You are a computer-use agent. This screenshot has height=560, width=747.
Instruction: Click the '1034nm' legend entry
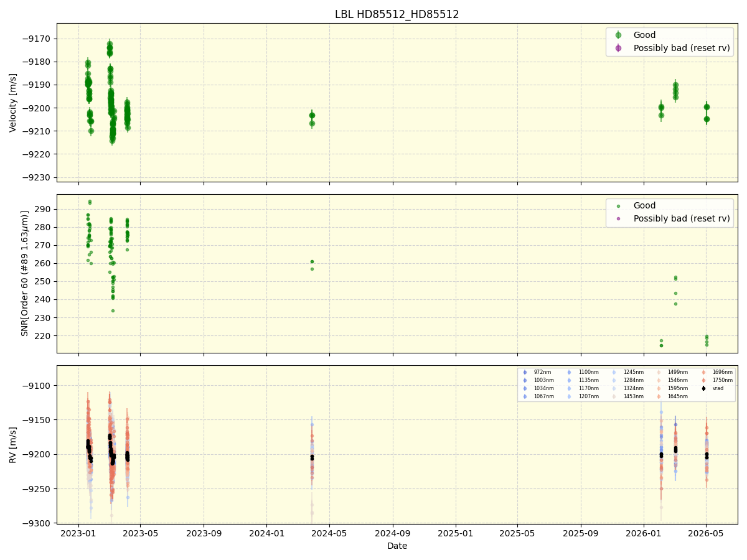coord(543,388)
